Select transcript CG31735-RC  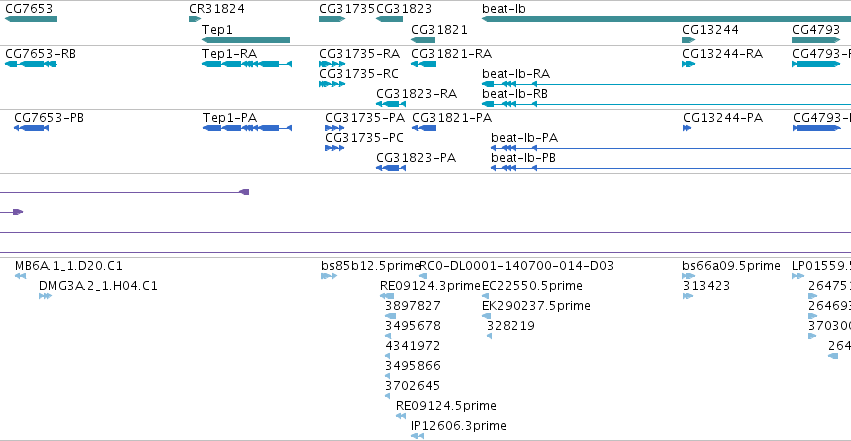tap(359, 74)
